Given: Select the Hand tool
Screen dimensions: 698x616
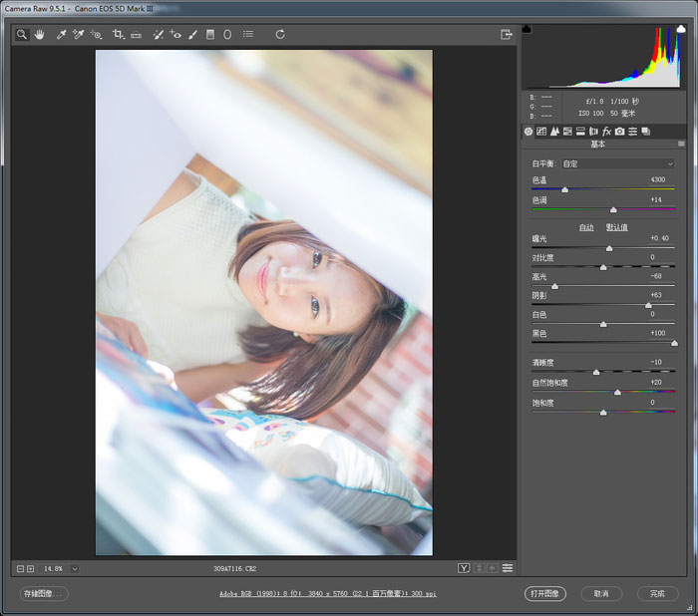Looking at the screenshot, I should (x=40, y=34).
